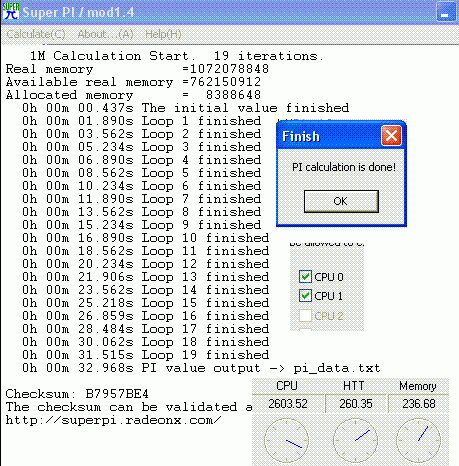Uncheck the CPU 1 checkbox
The height and width of the screenshot is (466, 459).
[305, 296]
